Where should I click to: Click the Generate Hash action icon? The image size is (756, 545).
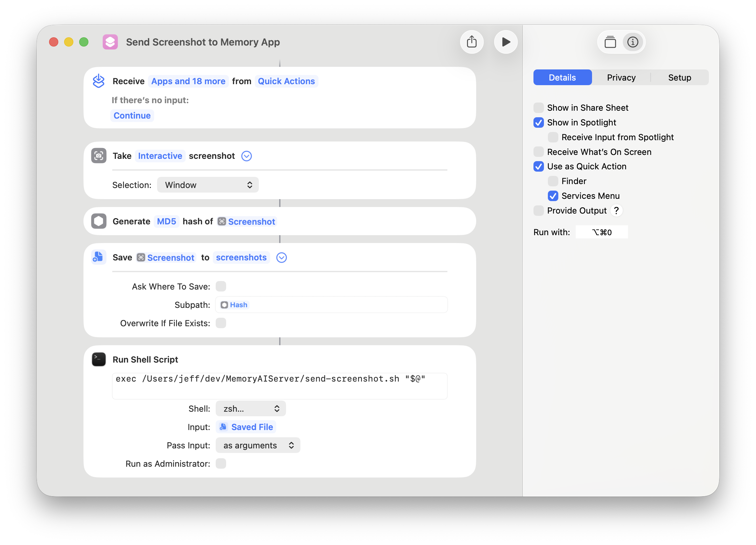pos(99,221)
